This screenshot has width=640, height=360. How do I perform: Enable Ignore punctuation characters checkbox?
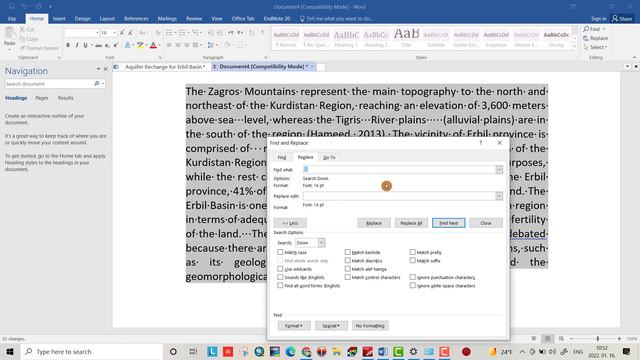tap(413, 277)
